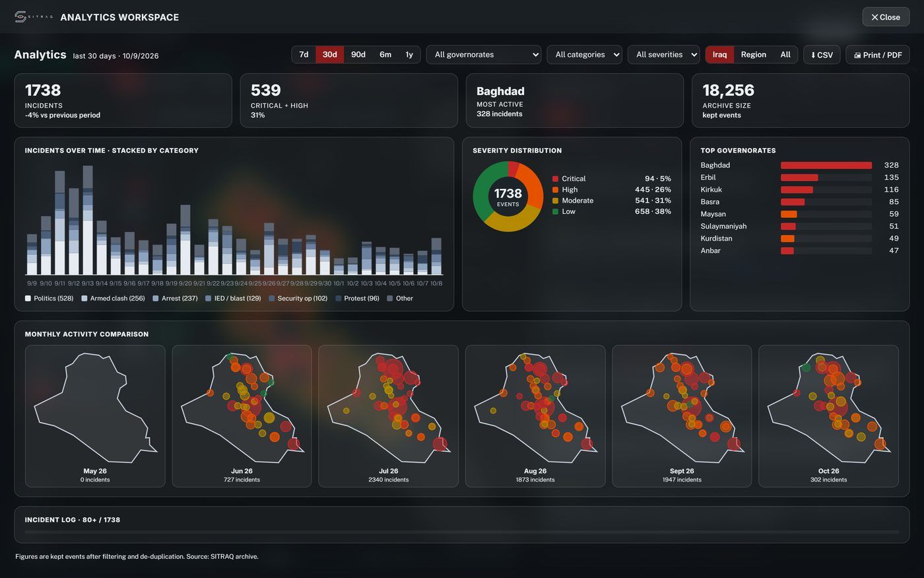Click the 18,256 archive size card

click(x=801, y=100)
